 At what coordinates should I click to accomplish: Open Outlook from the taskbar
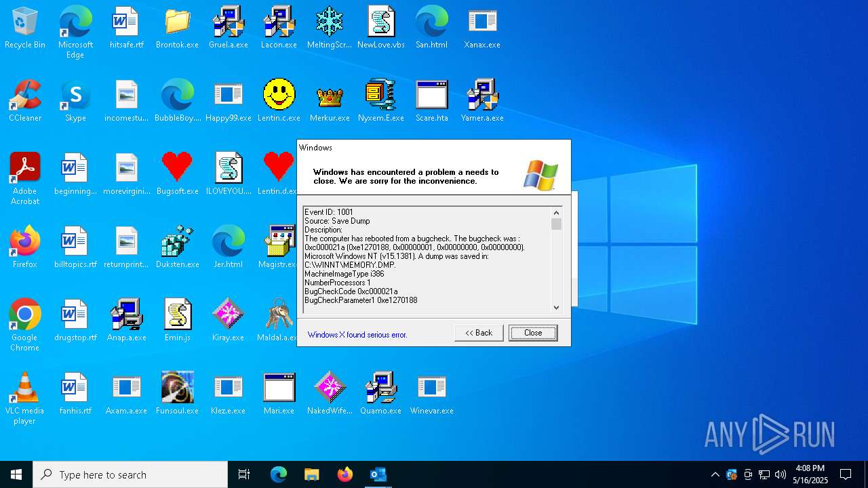378,474
